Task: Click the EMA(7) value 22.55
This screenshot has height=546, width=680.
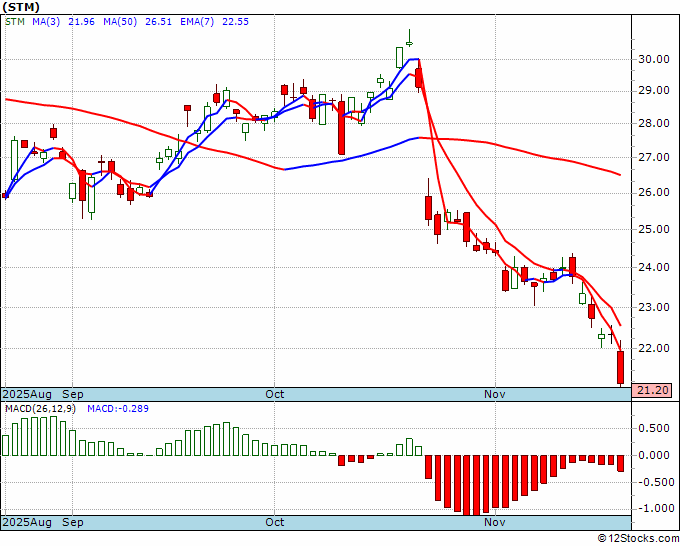Action: pos(235,22)
